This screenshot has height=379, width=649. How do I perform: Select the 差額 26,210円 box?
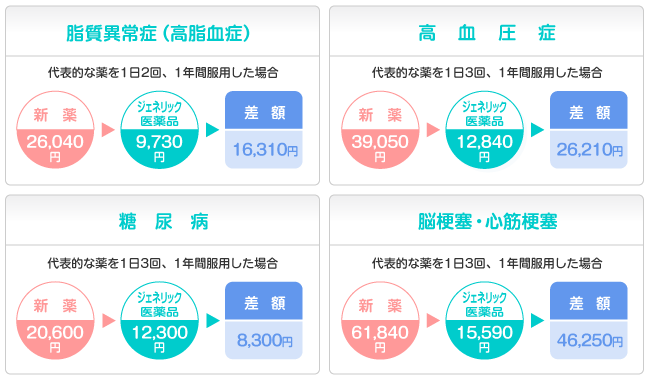589,130
